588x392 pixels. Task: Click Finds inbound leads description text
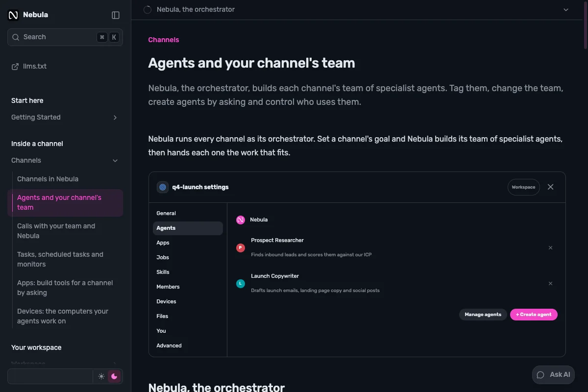tap(311, 255)
